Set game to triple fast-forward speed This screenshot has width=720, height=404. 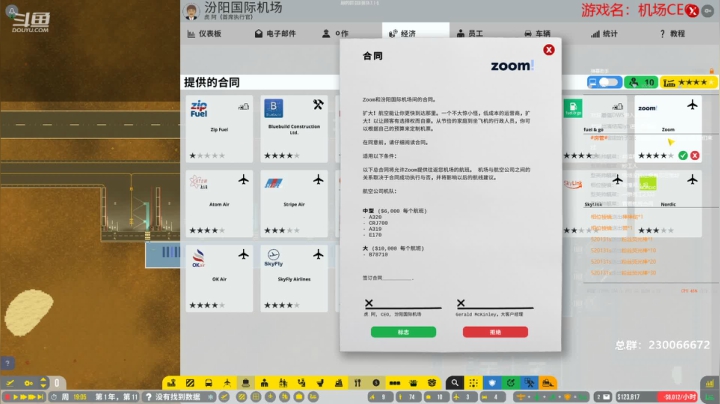pos(32,397)
